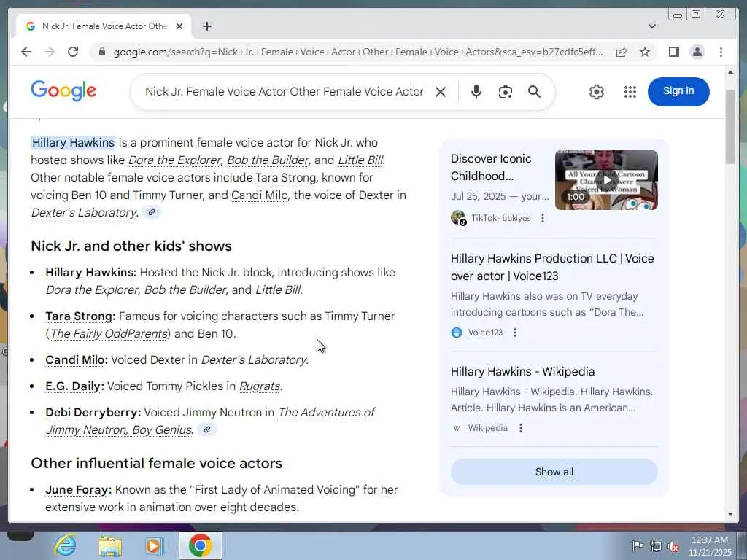Click the Sign in button
747x560 pixels.
tap(678, 91)
